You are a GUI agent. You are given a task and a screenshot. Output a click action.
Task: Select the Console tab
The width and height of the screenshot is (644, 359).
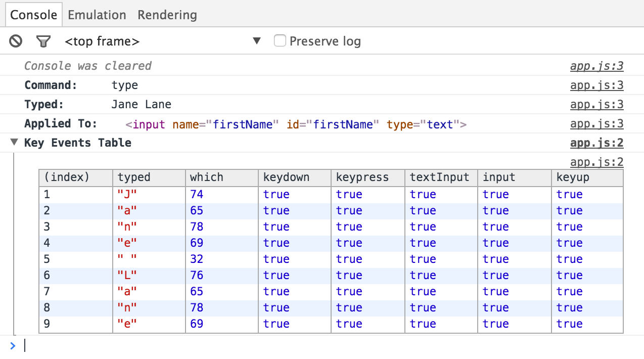33,15
